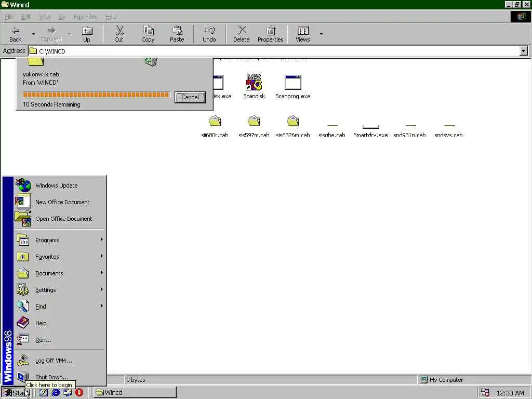Viewport: 532px width, 399px height.
Task: Go Up one folder level
Action: [x=87, y=34]
